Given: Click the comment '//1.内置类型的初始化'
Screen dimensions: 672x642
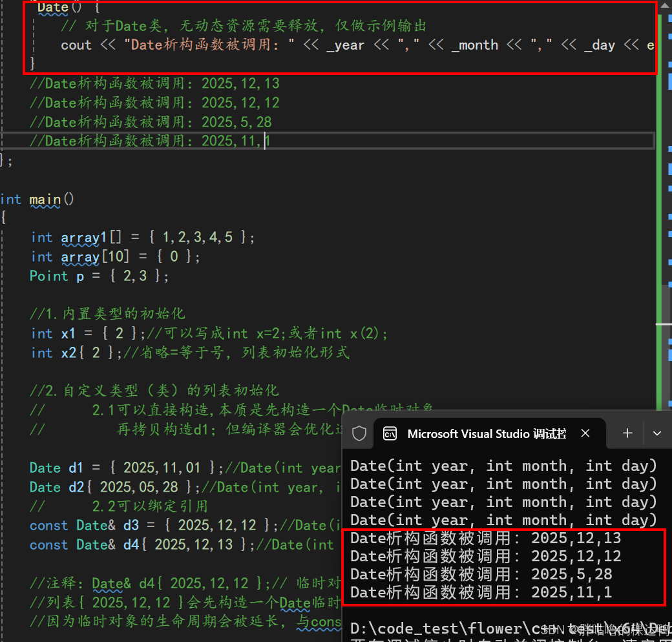Looking at the screenshot, I should [107, 314].
